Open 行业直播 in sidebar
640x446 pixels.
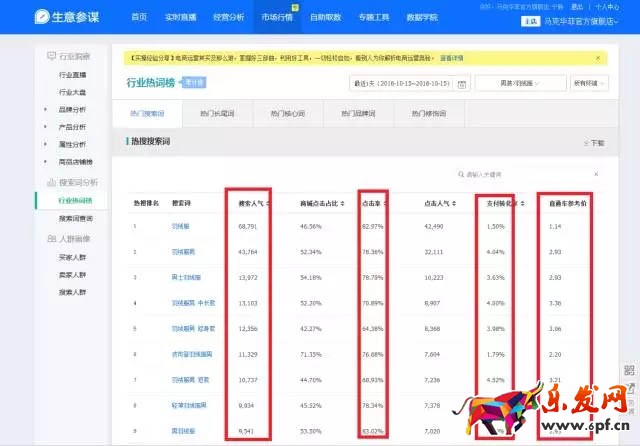tap(72, 75)
